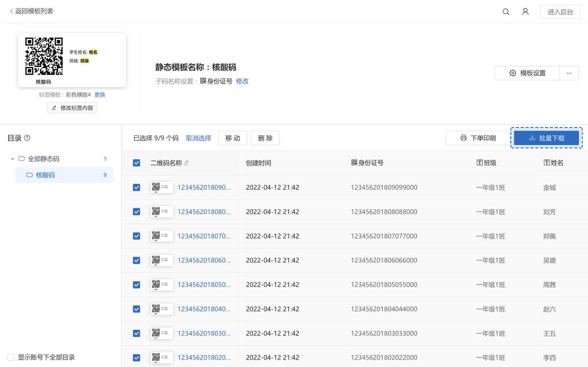Click 修改标签内容 button

click(72, 108)
